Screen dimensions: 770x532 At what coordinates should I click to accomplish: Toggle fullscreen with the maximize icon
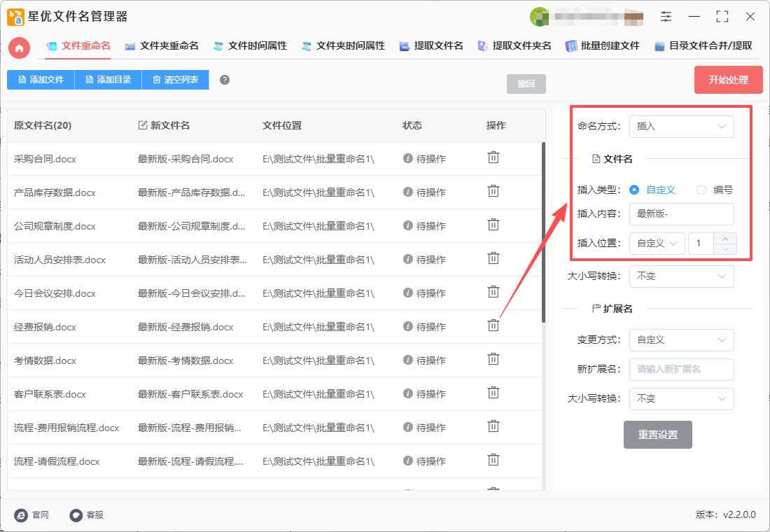(722, 17)
